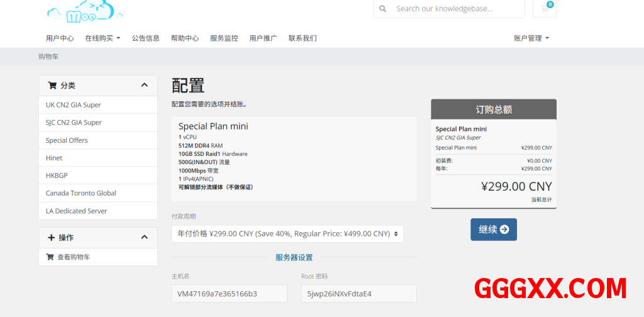Screen dimensions: 644x317
Task: Open the 账户管理 account dropdown
Action: coord(531,38)
